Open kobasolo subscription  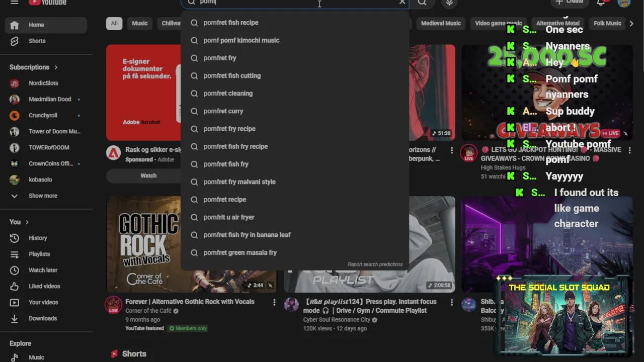pos(46,179)
